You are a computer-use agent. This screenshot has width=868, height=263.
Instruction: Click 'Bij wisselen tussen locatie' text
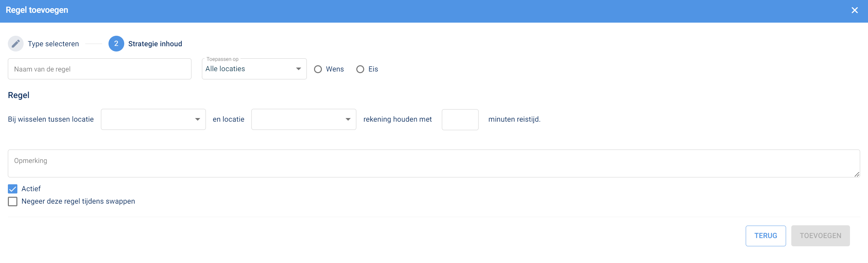51,119
